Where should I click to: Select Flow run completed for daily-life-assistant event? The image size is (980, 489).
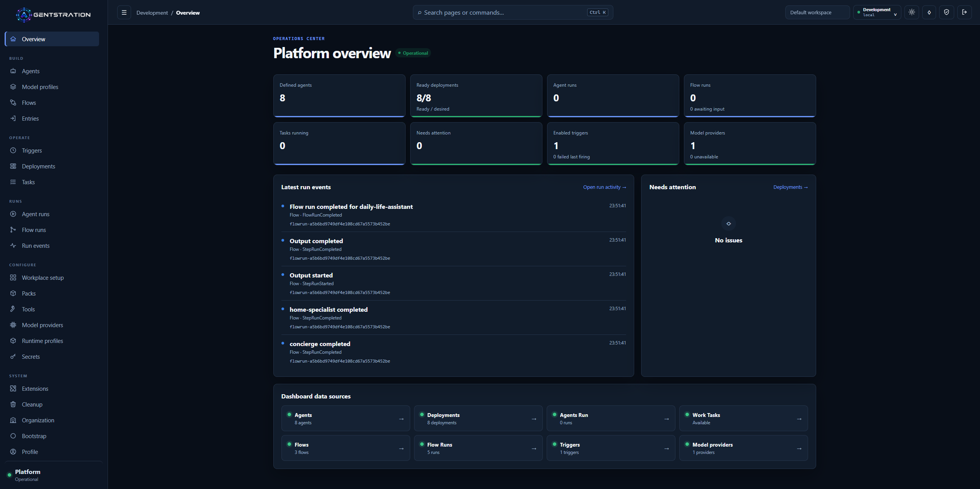(454, 215)
